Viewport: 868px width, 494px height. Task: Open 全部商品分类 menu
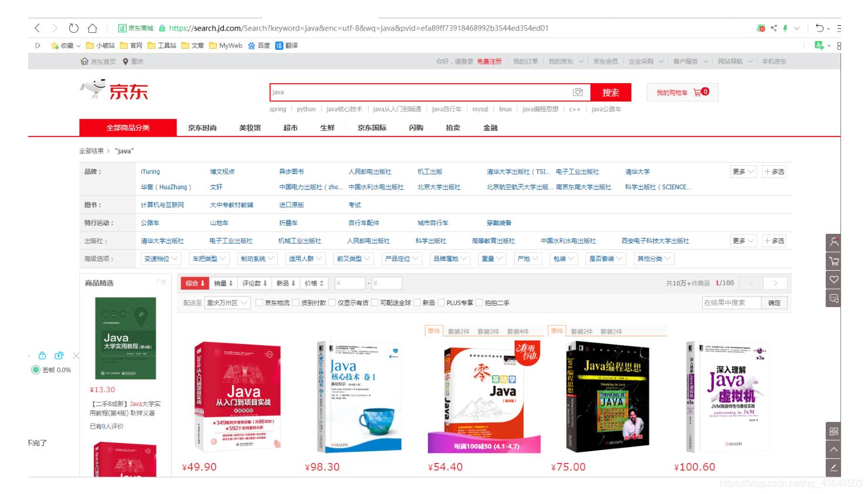click(x=128, y=127)
